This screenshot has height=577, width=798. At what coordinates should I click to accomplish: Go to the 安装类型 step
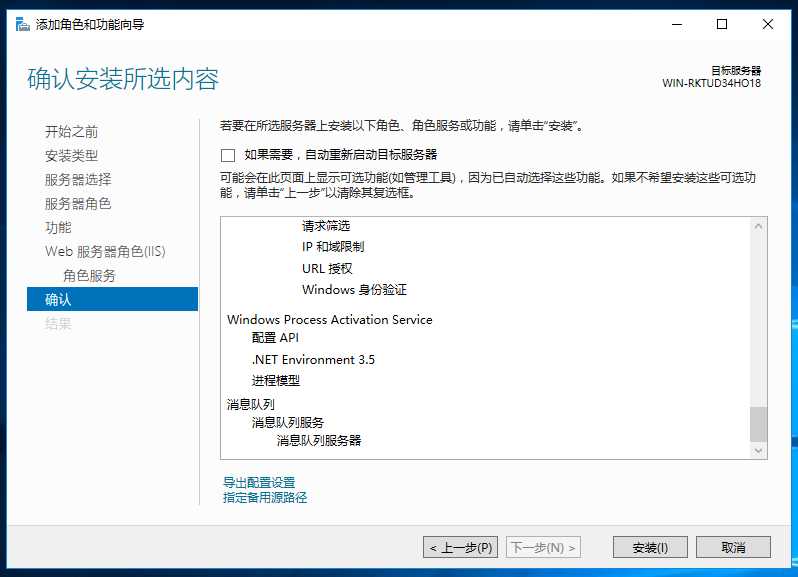tap(71, 156)
